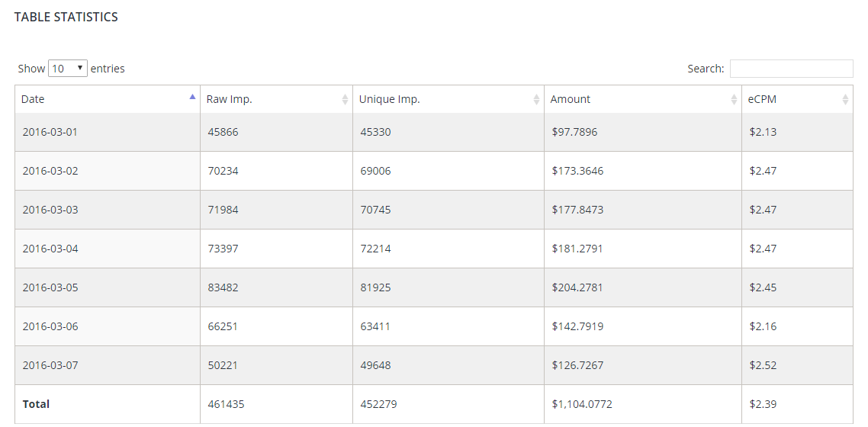868x427 pixels.
Task: Click the Date column sort arrow icon
Action: [192, 98]
